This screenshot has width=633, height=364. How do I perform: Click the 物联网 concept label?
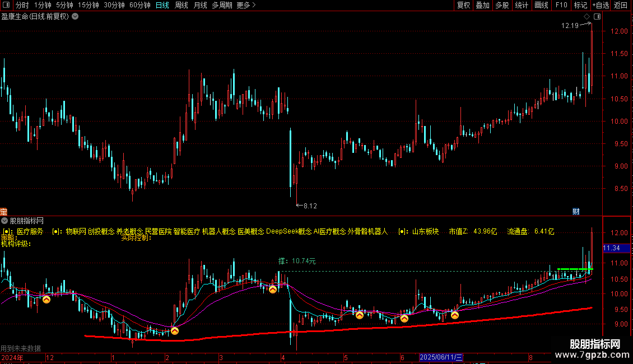click(x=76, y=231)
